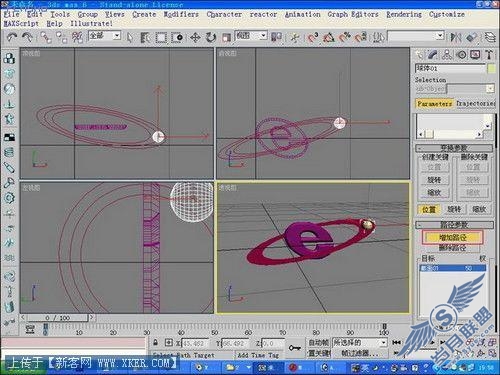This screenshot has width=500, height=375.
Task: Toggle the 3D Snaps magnet icon
Action: [313, 37]
